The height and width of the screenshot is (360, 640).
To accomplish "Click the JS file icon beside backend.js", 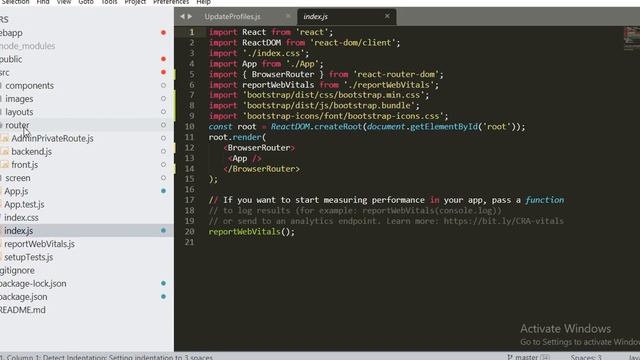I will pos(4,151).
